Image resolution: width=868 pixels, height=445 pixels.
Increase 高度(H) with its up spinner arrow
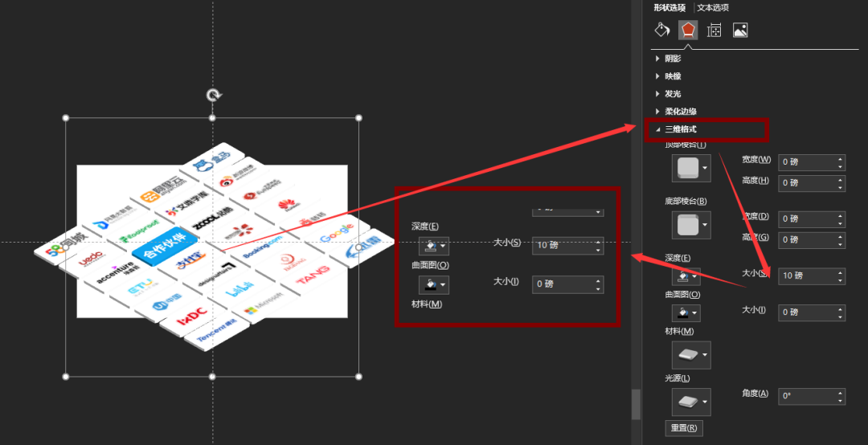pos(841,180)
